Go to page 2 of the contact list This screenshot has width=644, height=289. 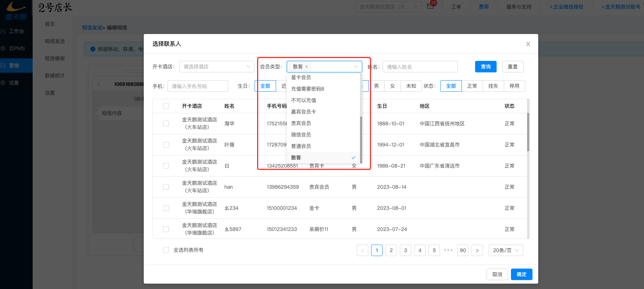pyautogui.click(x=391, y=250)
